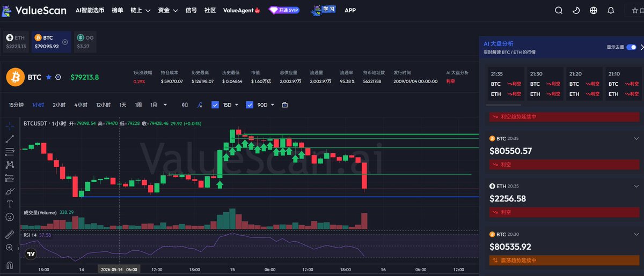Open the 21:20 analysis card
Viewport: 644px width, 276px height.
(584, 84)
